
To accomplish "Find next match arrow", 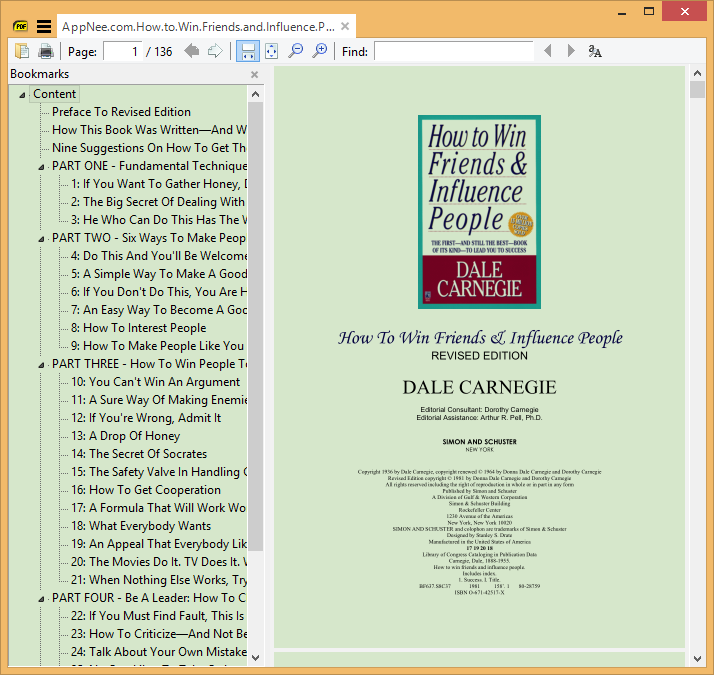I will pos(571,51).
